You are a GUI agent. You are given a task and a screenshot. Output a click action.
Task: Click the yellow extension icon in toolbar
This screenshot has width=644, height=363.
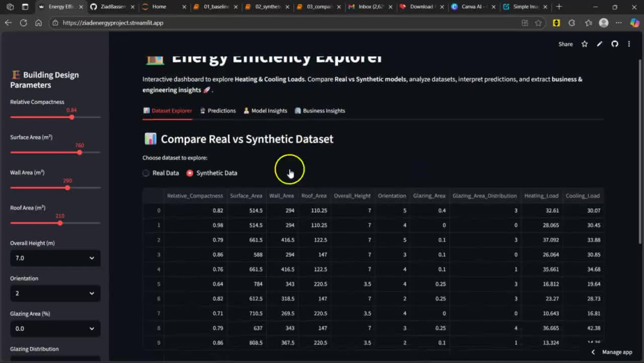pos(556,23)
